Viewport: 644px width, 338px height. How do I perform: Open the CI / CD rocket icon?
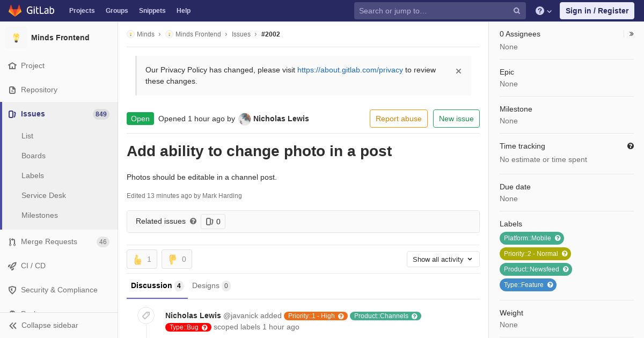12,266
